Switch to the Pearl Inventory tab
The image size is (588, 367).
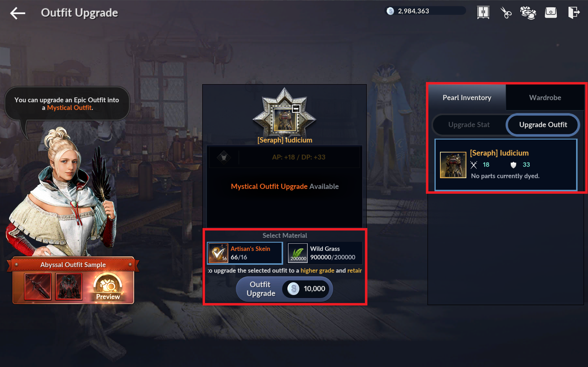pyautogui.click(x=467, y=98)
